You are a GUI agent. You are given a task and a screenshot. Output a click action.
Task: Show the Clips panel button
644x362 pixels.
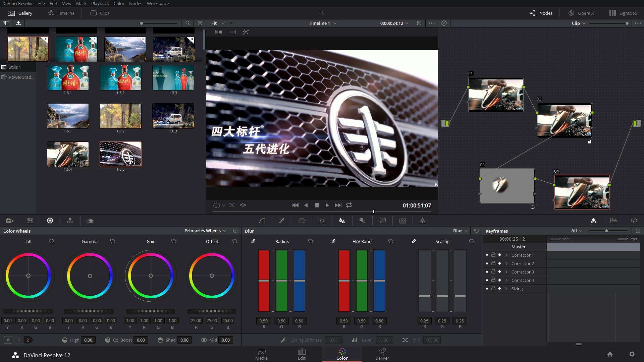[100, 13]
